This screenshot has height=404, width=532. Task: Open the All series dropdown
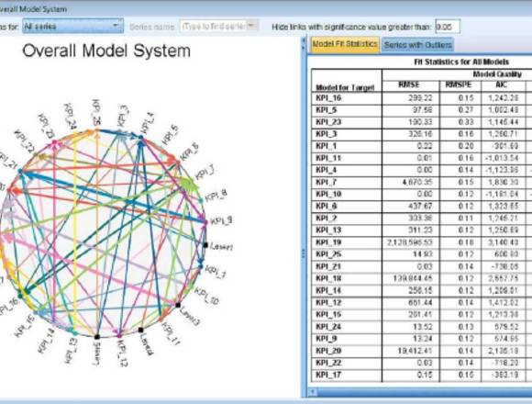click(73, 26)
